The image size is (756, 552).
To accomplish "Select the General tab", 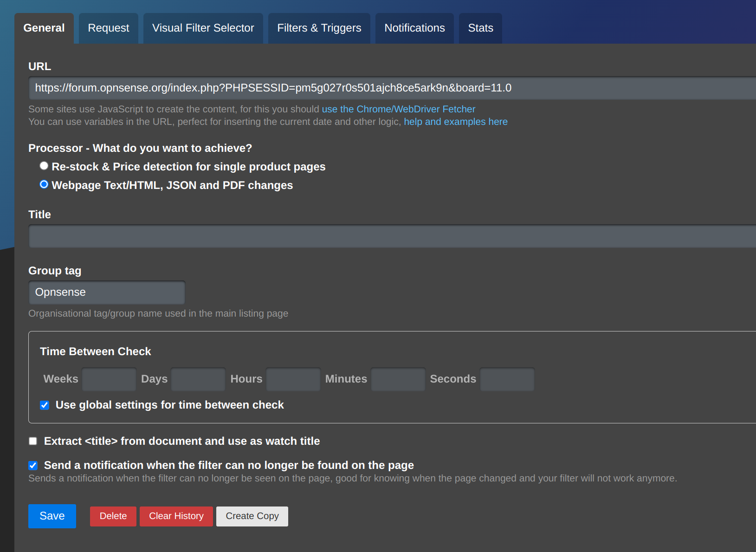I will [44, 28].
